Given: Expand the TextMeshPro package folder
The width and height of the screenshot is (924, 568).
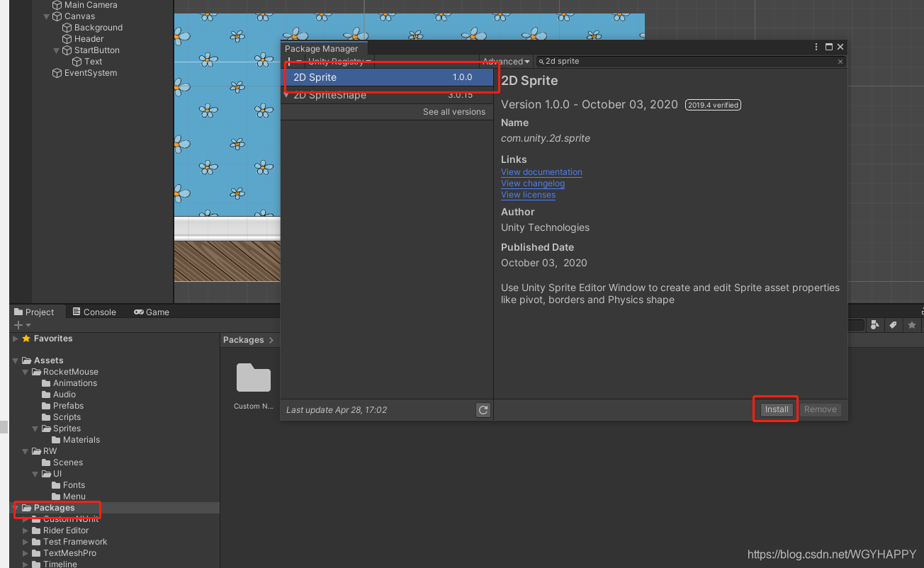Looking at the screenshot, I should tap(26, 553).
